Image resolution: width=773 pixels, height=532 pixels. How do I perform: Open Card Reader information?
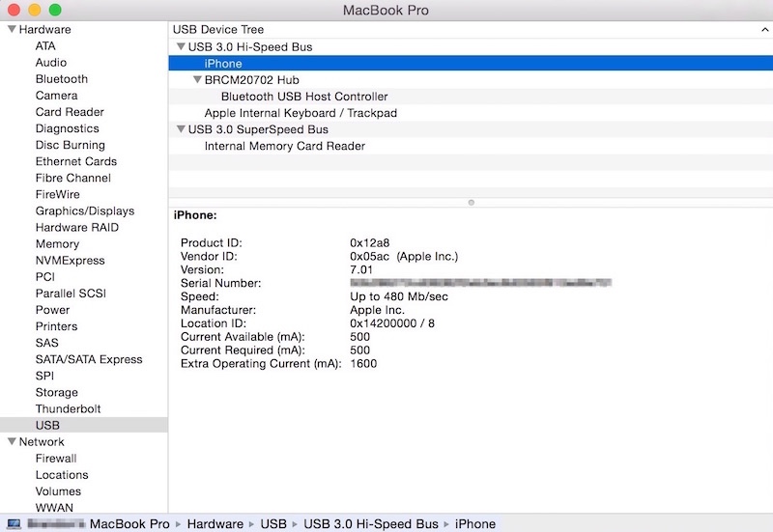pyautogui.click(x=70, y=112)
